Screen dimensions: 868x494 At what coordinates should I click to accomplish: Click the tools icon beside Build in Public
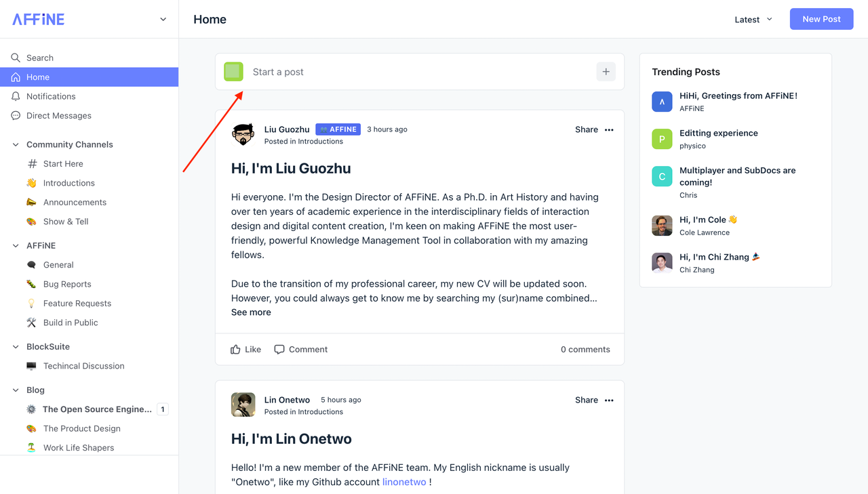coord(31,323)
